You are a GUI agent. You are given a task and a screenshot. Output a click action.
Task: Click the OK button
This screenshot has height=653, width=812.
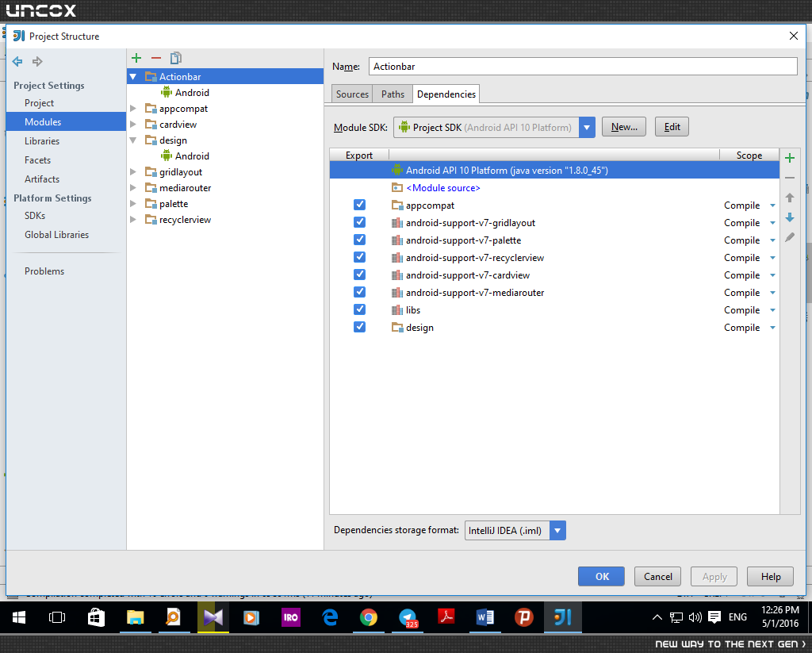click(601, 576)
